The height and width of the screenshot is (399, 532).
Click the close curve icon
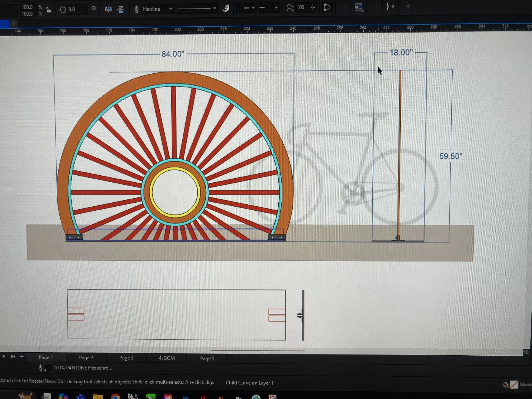coord(327,7)
